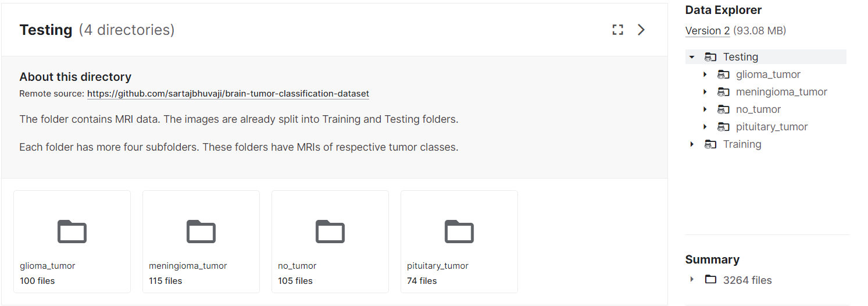Open the pituitary_tumor folder icon in the grid

point(459,232)
